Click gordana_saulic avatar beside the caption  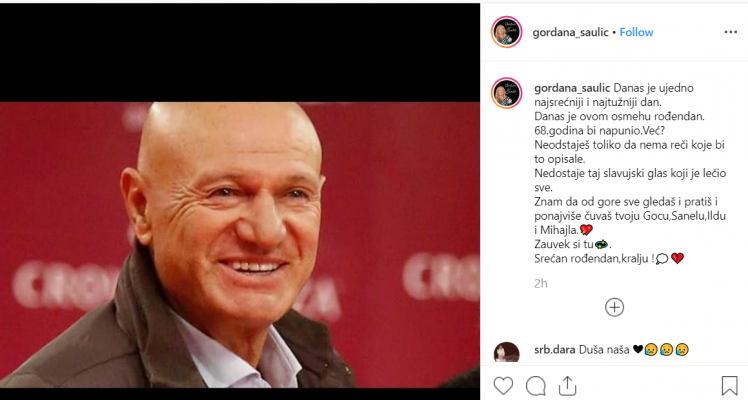(507, 93)
